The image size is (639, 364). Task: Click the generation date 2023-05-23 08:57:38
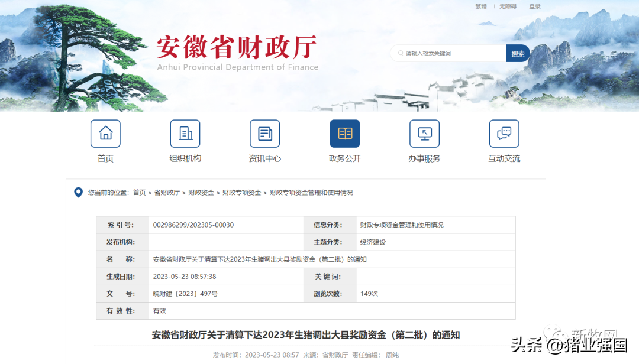click(184, 277)
